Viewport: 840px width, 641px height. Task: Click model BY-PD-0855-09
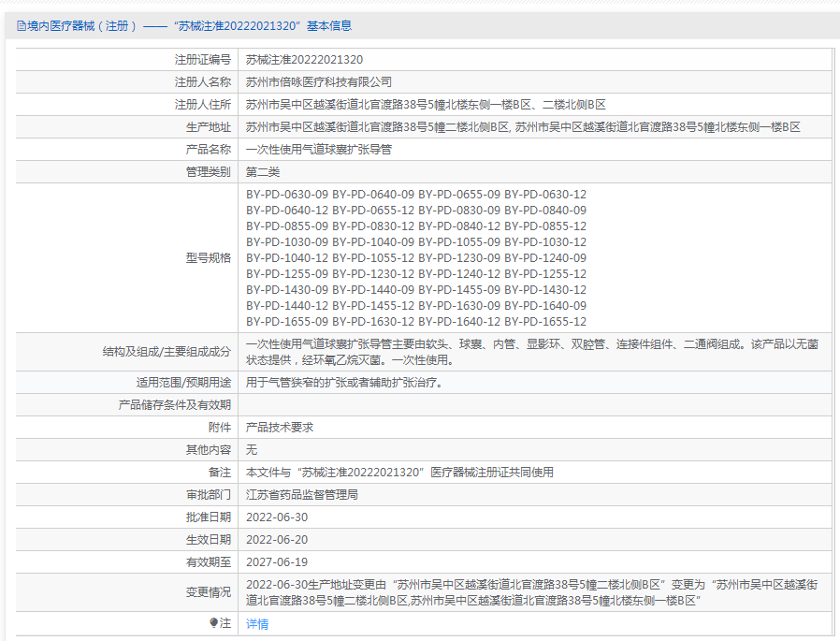tap(287, 226)
